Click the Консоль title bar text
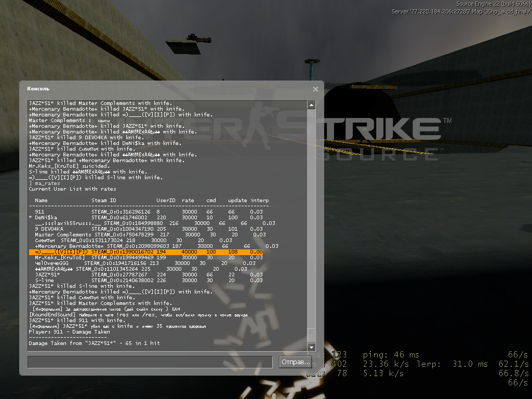The height and width of the screenshot is (399, 532). (x=38, y=88)
